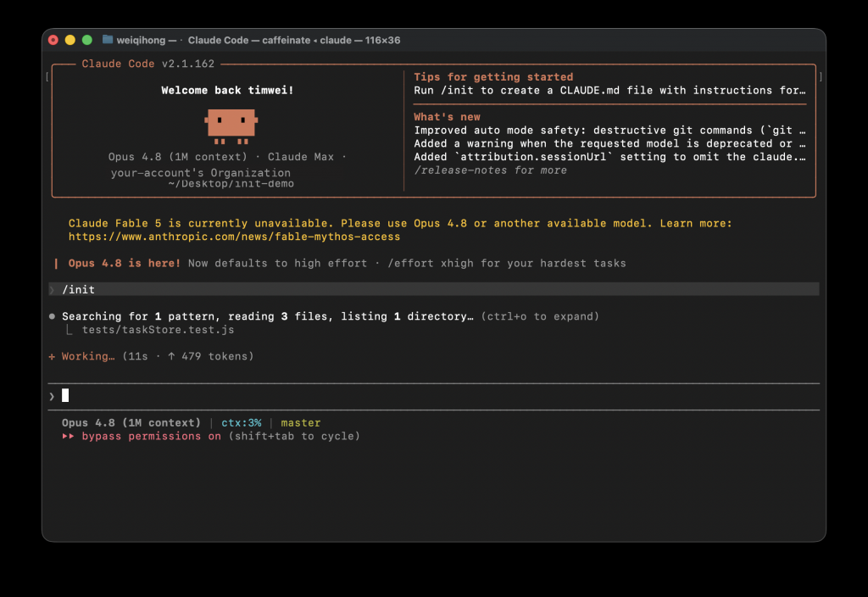Click 'bypass permissions on' mode indicator

151,436
